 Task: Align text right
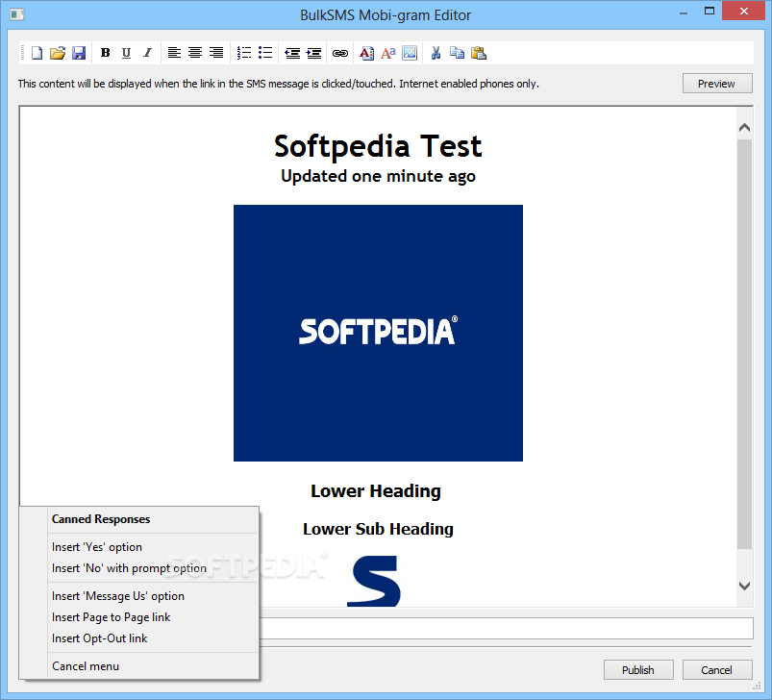coord(216,53)
